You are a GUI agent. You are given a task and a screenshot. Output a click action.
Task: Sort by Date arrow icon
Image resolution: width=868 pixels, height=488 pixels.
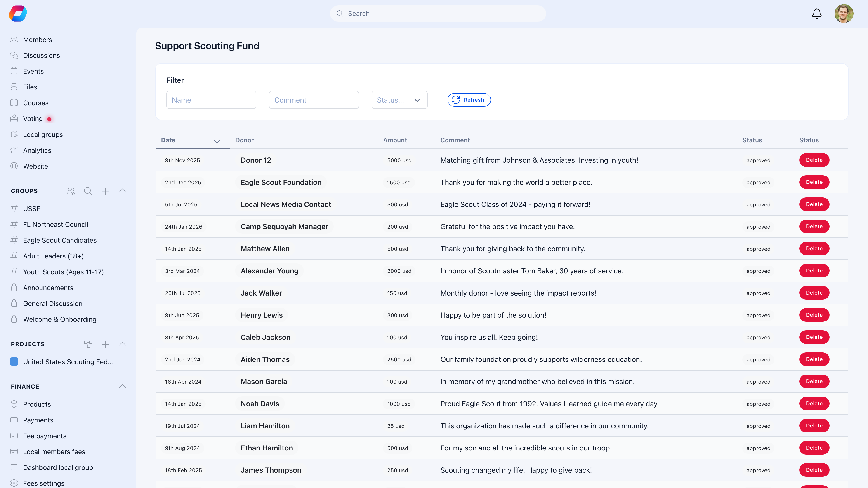(x=217, y=140)
